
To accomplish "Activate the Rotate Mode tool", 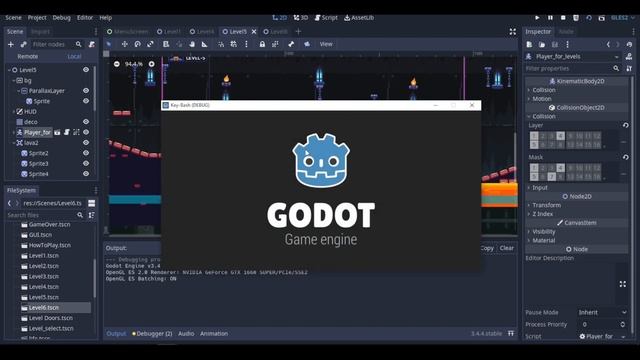I will click(x=138, y=44).
